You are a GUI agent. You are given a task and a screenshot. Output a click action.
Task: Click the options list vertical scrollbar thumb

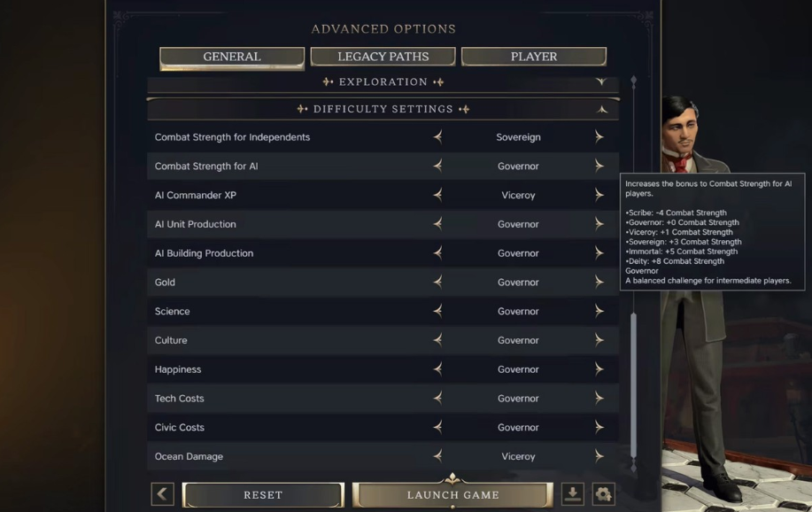(633, 384)
